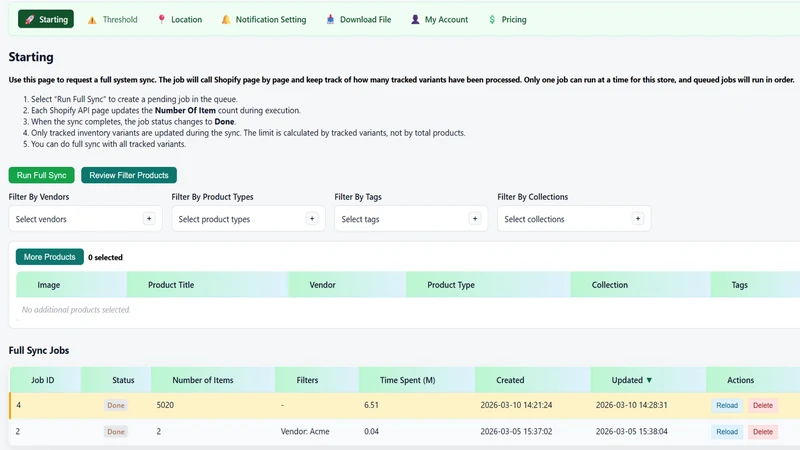Image resolution: width=800 pixels, height=450 pixels.
Task: Click the 0 selected counter text
Action: tap(105, 257)
